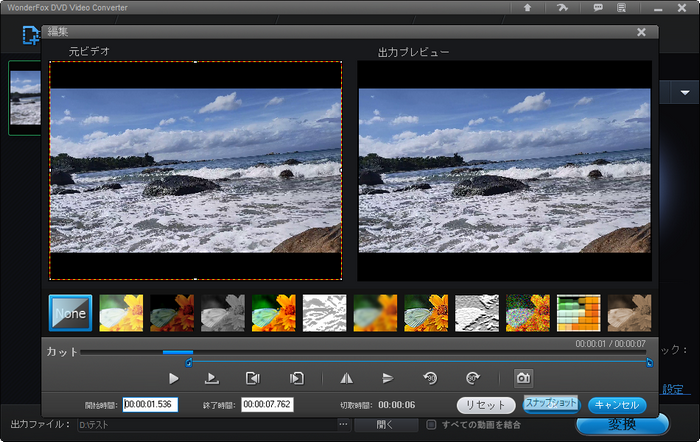Screen dimensions: 700x442
Task: Choose the mosaic tile effect thumbnail
Action: (x=578, y=313)
